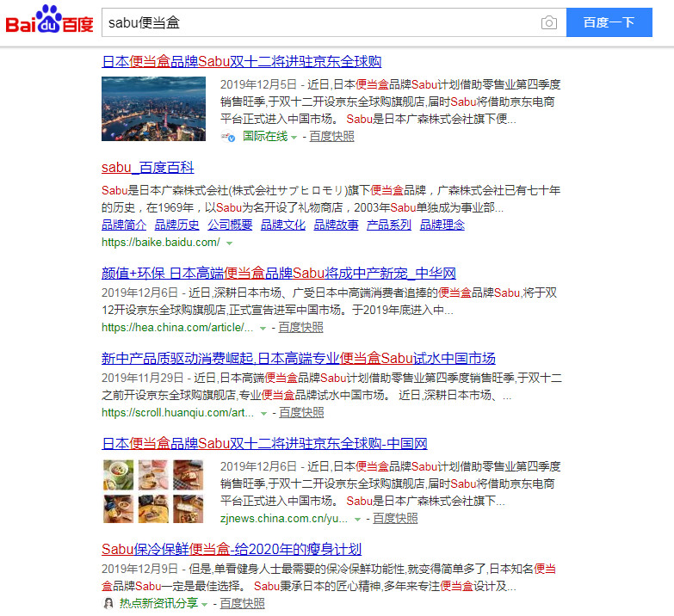Click 热点新资讯分享 avatar icon
674x616 pixels.
click(x=108, y=604)
